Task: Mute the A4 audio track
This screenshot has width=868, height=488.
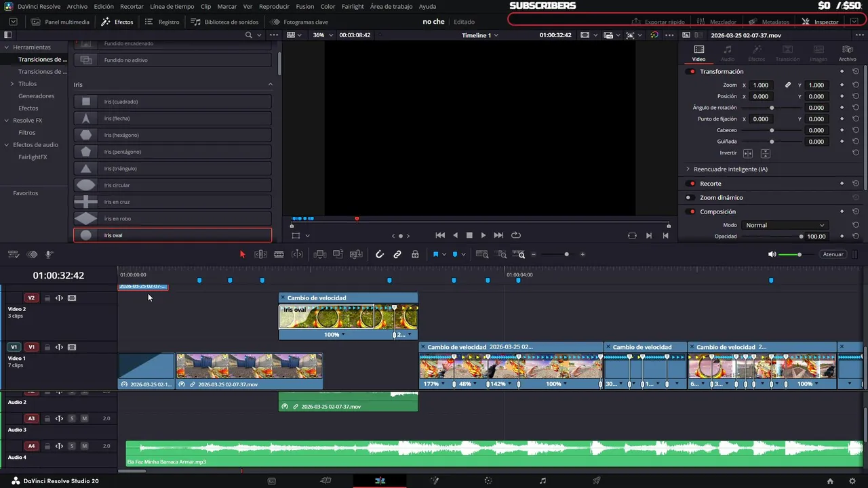Action: pos(84,446)
